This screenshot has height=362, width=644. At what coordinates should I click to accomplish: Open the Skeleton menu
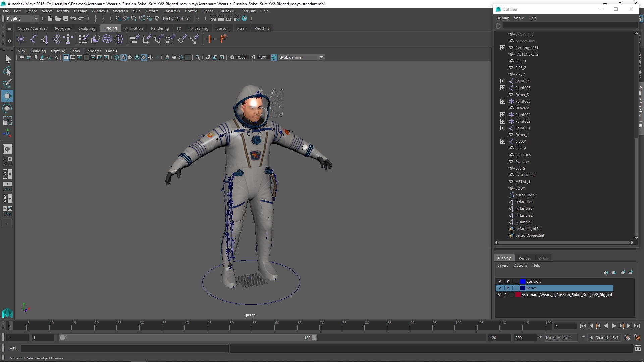tap(120, 11)
